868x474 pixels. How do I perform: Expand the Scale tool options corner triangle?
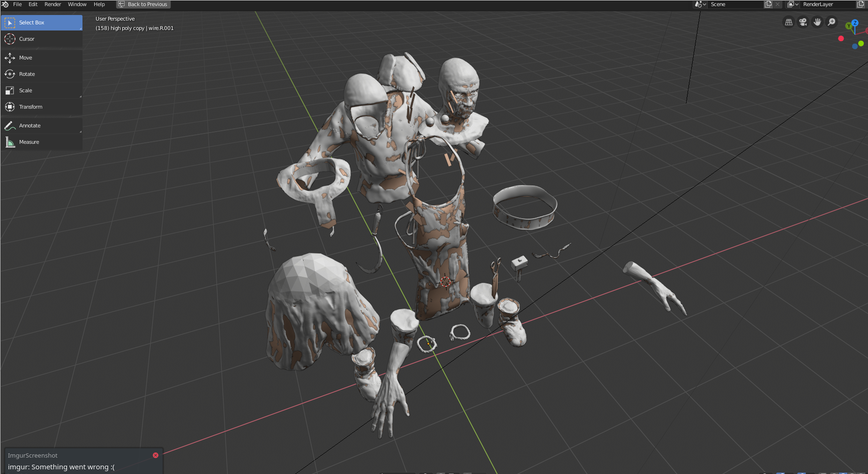pyautogui.click(x=81, y=97)
